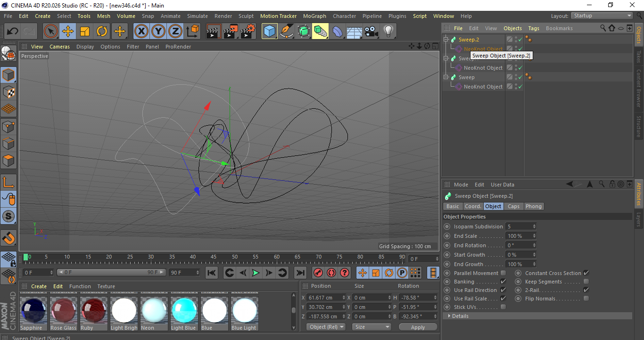Click the Deformer bend icon

pyautogui.click(x=338, y=32)
